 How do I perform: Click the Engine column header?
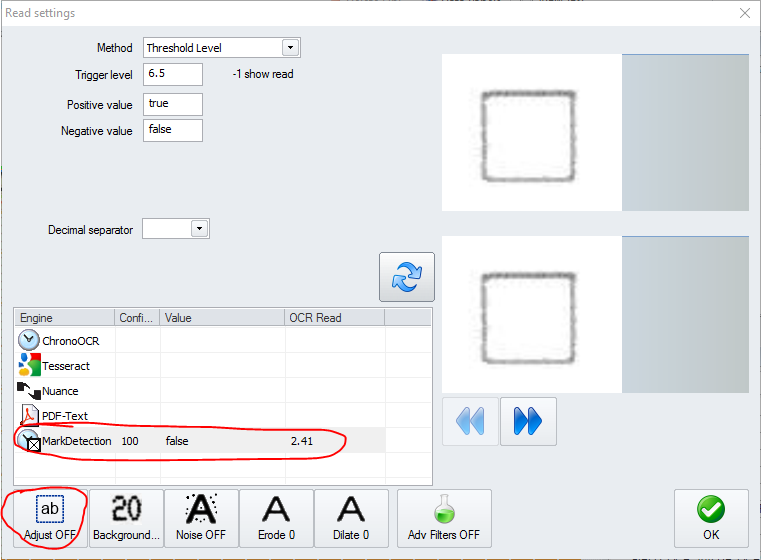(65, 318)
